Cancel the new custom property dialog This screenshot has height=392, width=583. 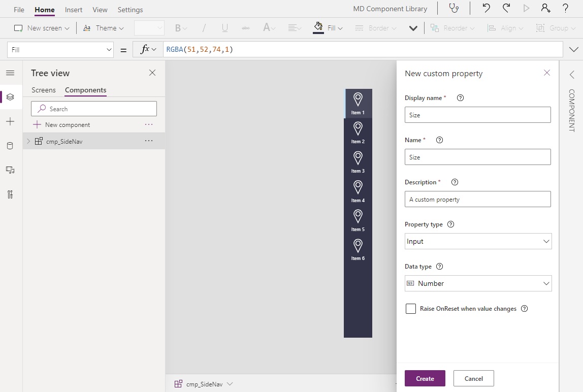click(x=473, y=378)
